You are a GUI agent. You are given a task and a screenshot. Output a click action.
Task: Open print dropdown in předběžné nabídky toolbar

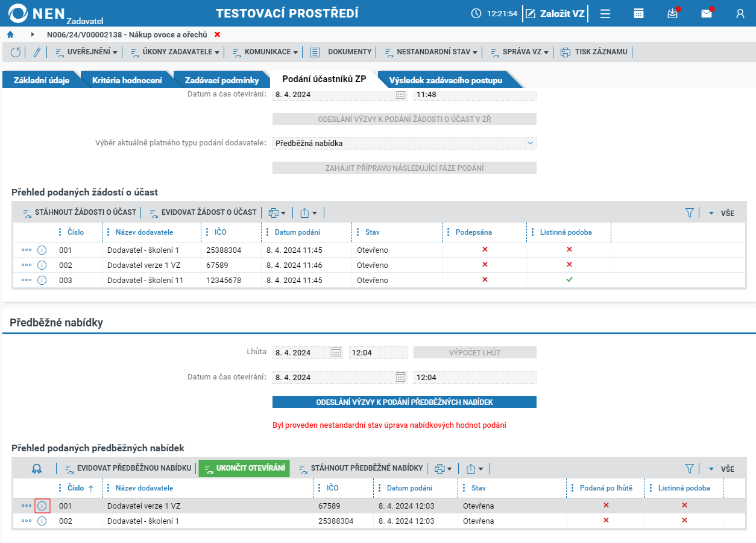click(x=443, y=468)
